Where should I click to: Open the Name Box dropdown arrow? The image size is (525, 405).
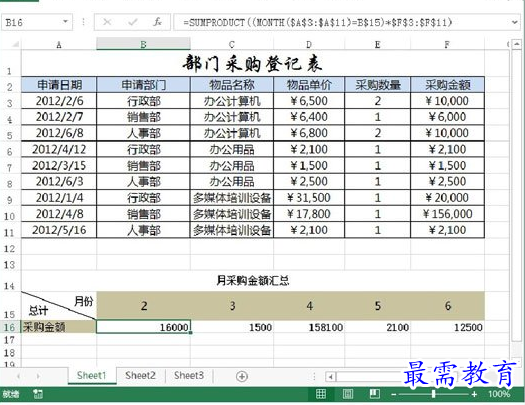coord(65,22)
